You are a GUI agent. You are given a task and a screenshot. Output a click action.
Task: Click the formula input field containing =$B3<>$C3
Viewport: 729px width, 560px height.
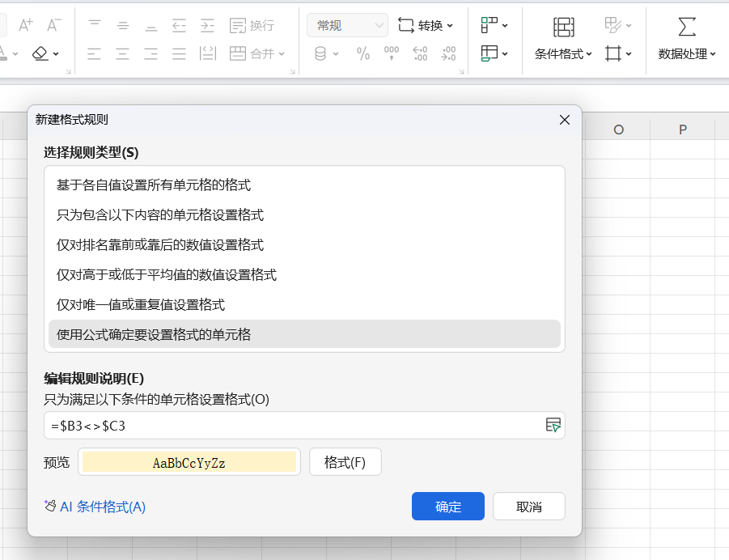[291, 425]
